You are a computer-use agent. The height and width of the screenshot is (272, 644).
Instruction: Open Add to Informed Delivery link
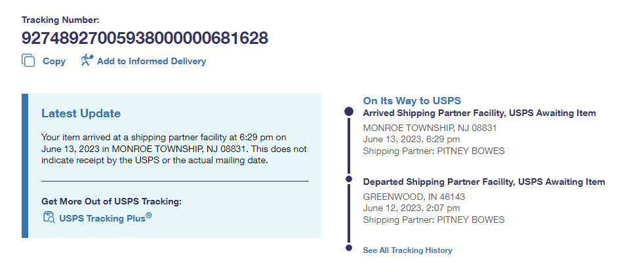[151, 61]
